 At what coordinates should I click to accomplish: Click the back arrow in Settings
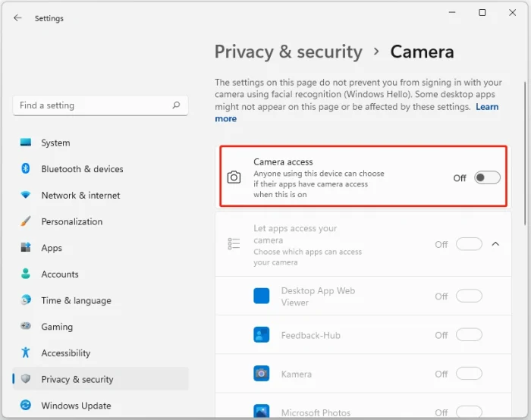[17, 18]
